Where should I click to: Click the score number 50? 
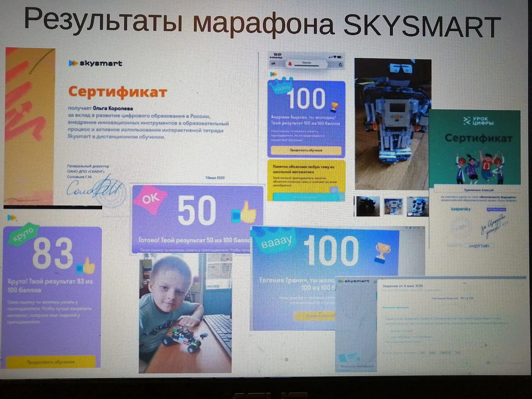click(197, 210)
